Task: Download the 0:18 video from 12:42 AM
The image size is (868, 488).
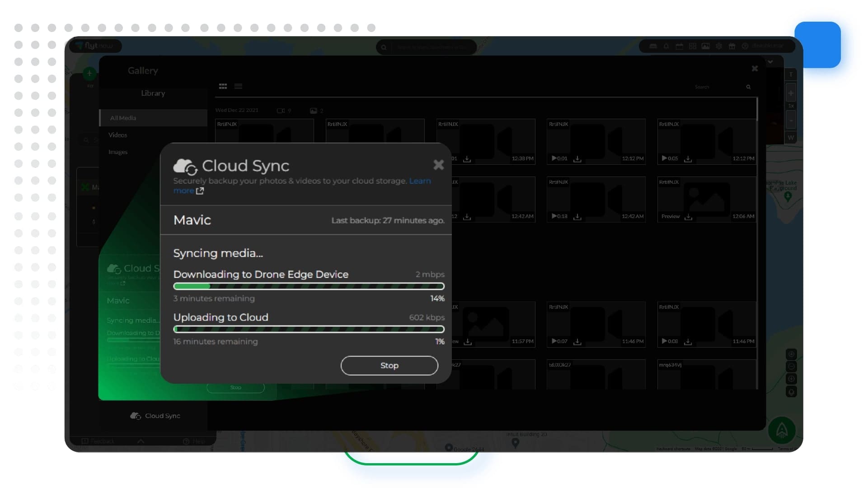Action: pyautogui.click(x=577, y=217)
